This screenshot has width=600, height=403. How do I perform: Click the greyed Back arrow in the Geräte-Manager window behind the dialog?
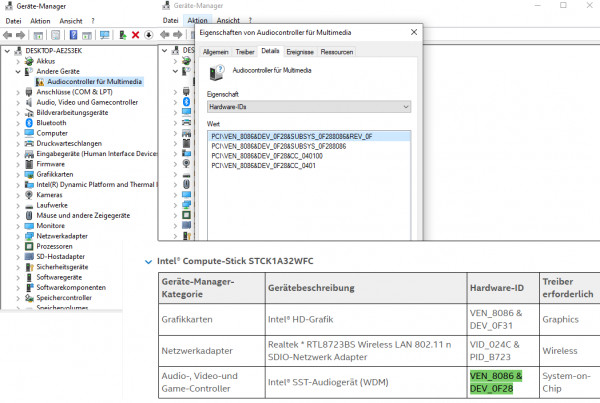pos(165,35)
